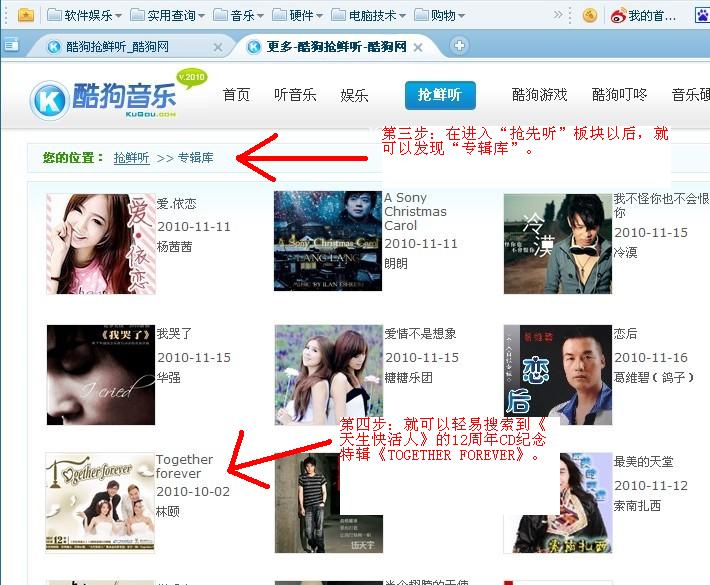Close the 酷狗抢鲜听_酷狗网 tab
Screen dimensions: 710x585
click(x=218, y=47)
